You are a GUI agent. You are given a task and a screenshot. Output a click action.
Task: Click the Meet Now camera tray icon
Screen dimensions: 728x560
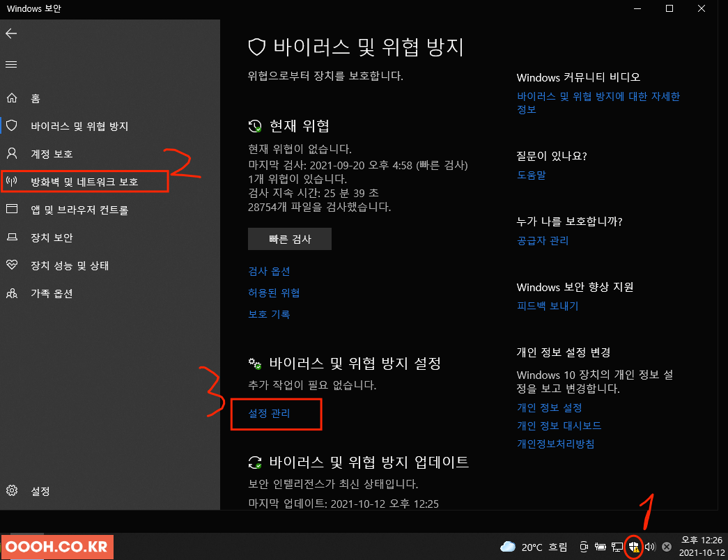tap(584, 547)
